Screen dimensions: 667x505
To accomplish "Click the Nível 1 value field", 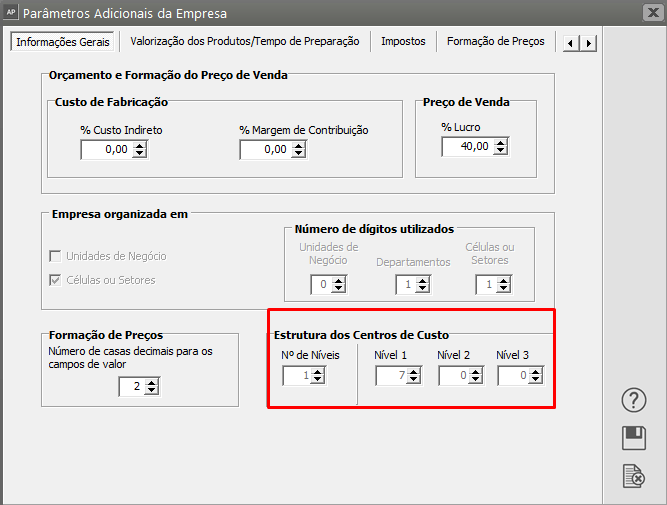I will point(390,376).
